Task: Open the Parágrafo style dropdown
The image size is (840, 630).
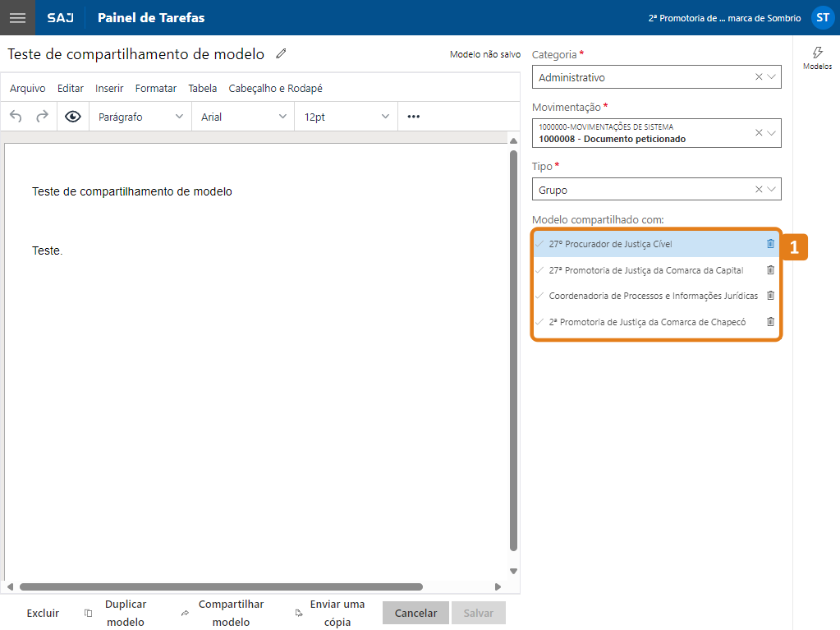Action: [x=140, y=116]
